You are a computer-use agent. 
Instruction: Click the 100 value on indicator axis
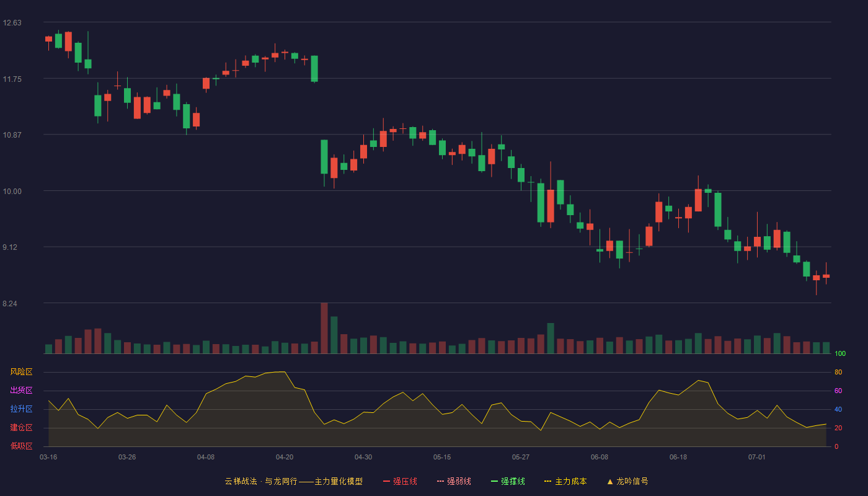pyautogui.click(x=840, y=353)
